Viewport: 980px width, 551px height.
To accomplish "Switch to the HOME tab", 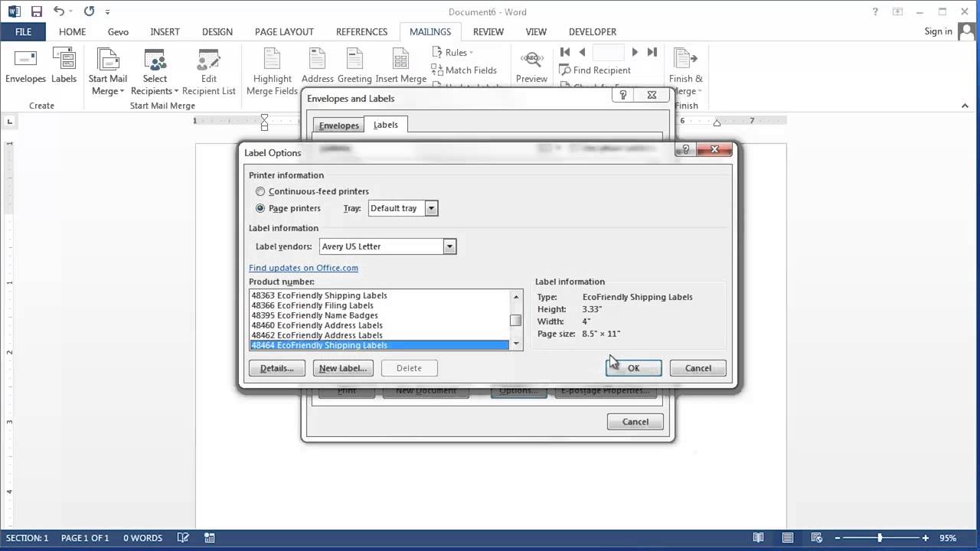I will [73, 31].
